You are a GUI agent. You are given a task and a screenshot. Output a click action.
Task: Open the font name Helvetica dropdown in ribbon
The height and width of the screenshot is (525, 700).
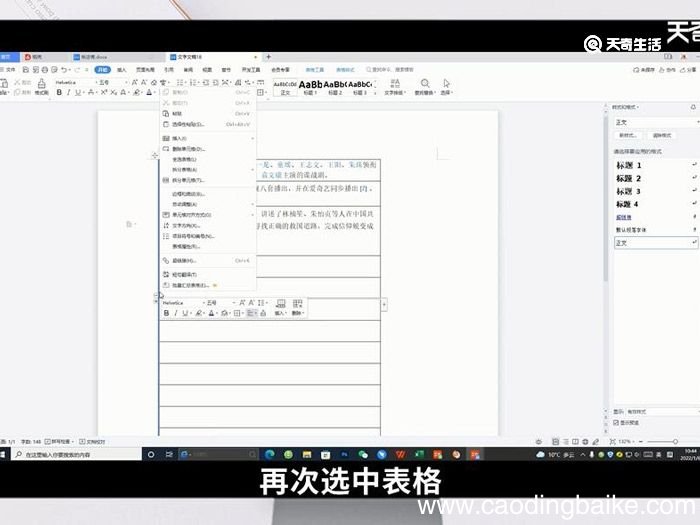click(x=96, y=83)
